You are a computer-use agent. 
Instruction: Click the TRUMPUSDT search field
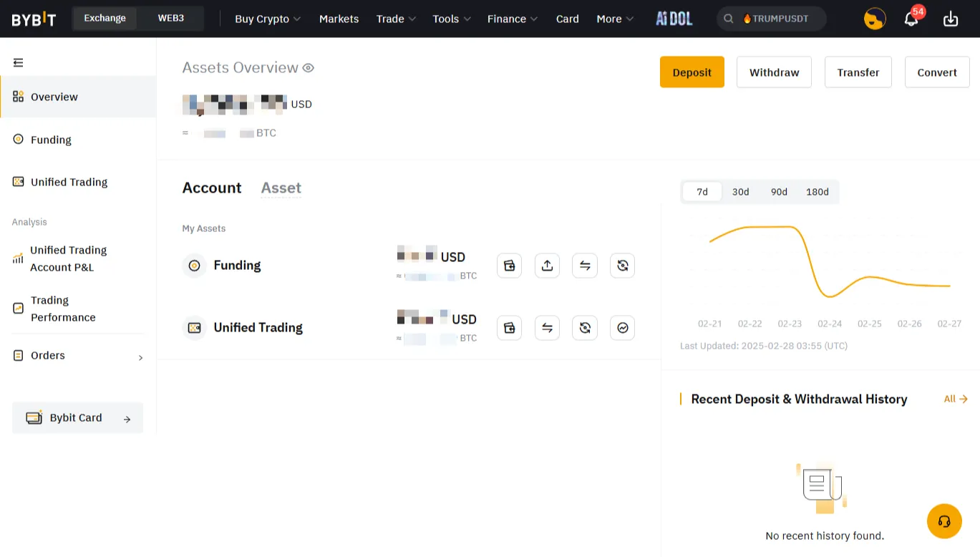(x=772, y=19)
